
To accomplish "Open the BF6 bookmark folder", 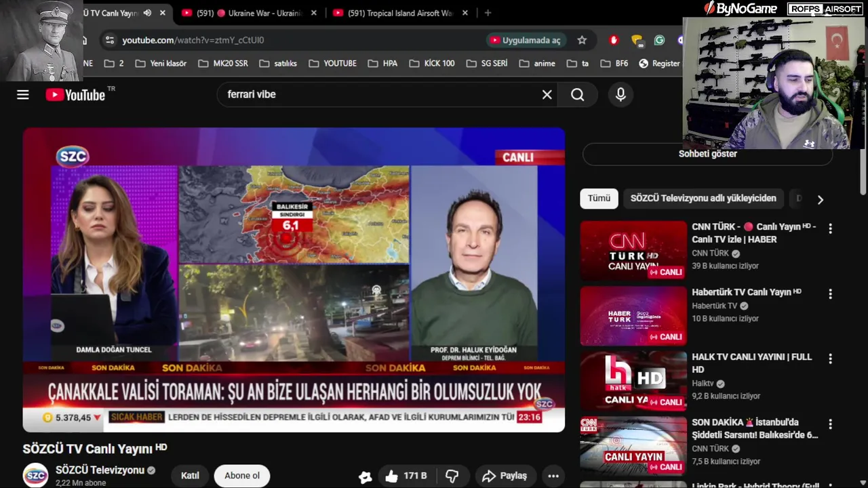I will [613, 63].
